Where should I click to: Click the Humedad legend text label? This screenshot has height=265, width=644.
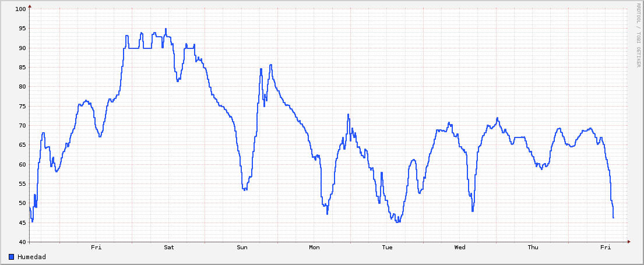click(x=31, y=257)
